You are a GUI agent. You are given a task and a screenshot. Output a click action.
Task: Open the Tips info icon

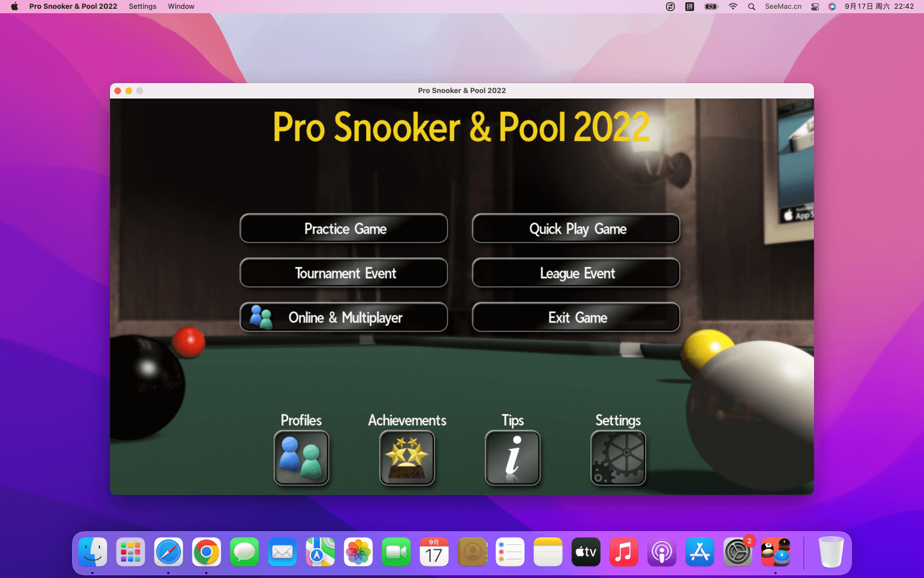tap(513, 458)
